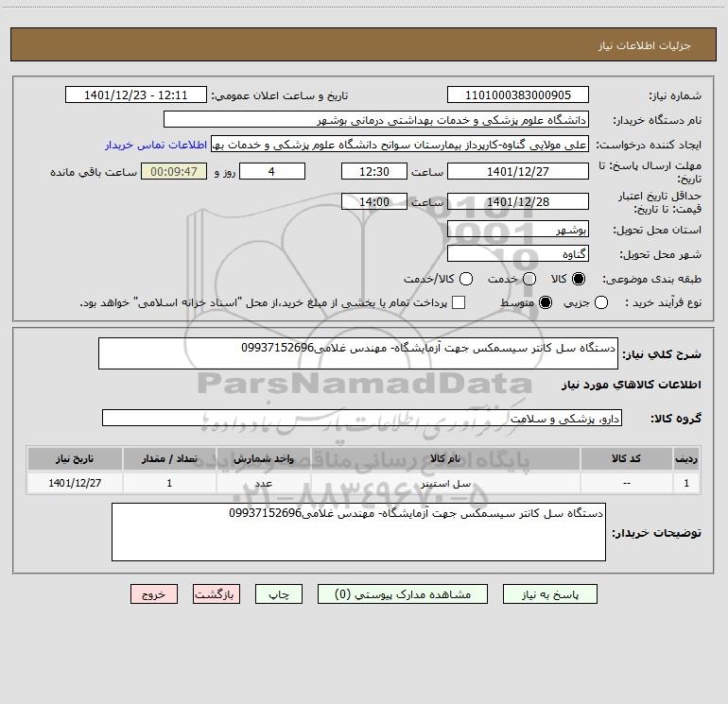Click unit cell عدد in table

pyautogui.click(x=263, y=484)
